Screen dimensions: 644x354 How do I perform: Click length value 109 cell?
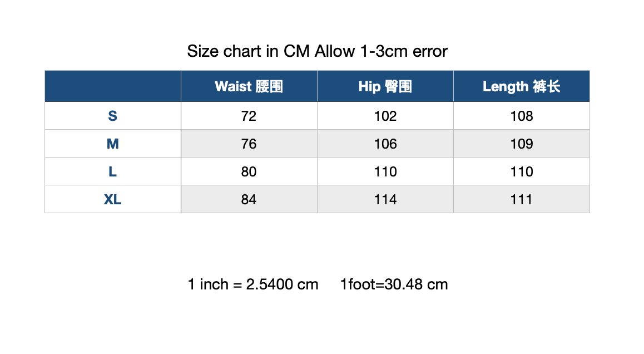[521, 144]
